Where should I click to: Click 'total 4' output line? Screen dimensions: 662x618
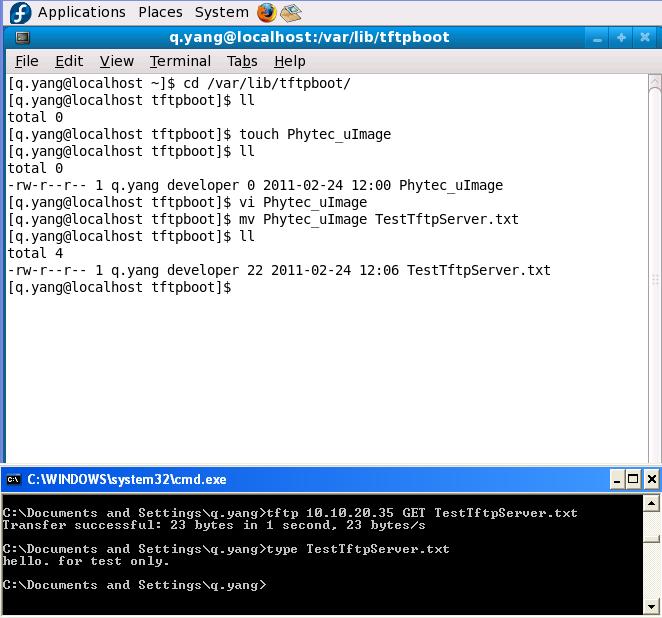pyautogui.click(x=35, y=253)
